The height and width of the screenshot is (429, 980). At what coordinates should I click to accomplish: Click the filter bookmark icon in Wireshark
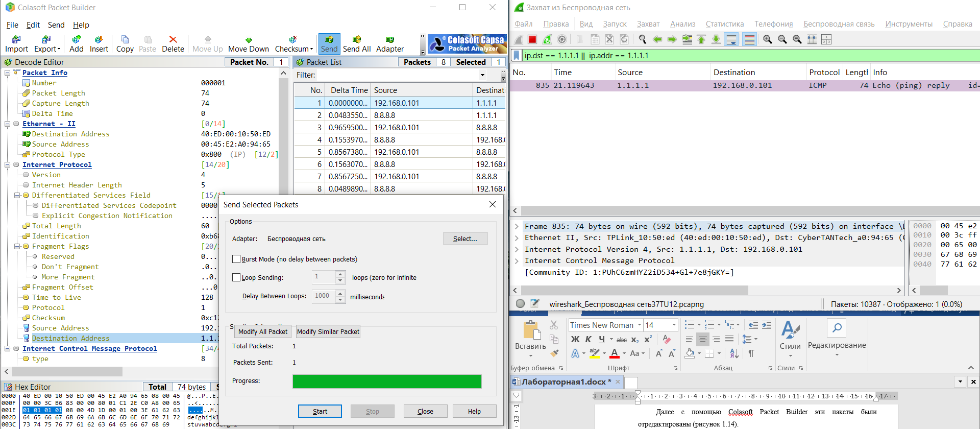pos(517,55)
